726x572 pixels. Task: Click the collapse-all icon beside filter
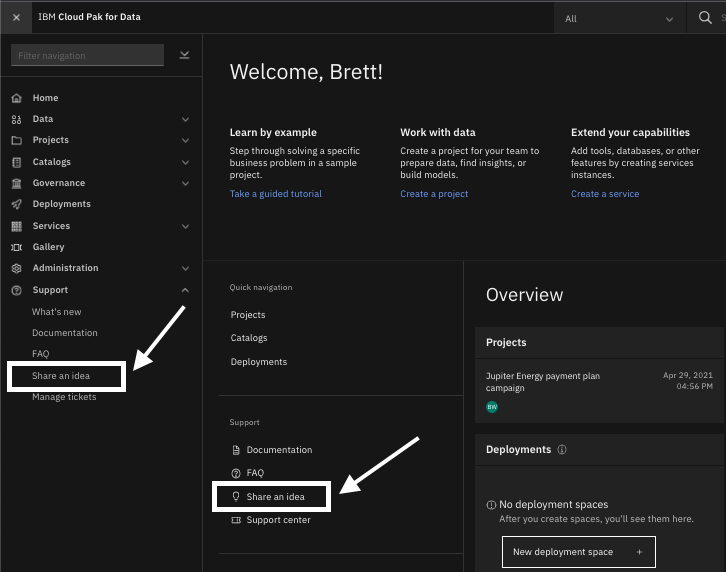(x=185, y=55)
